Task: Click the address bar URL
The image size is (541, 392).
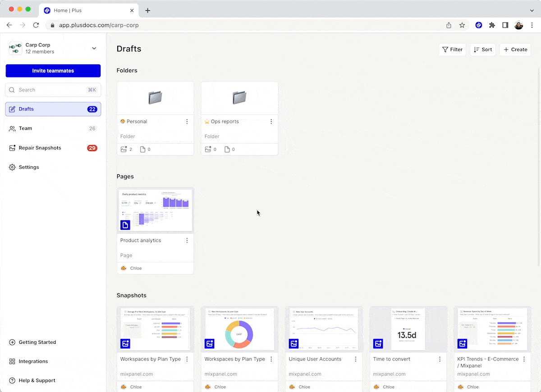Action: (x=99, y=25)
